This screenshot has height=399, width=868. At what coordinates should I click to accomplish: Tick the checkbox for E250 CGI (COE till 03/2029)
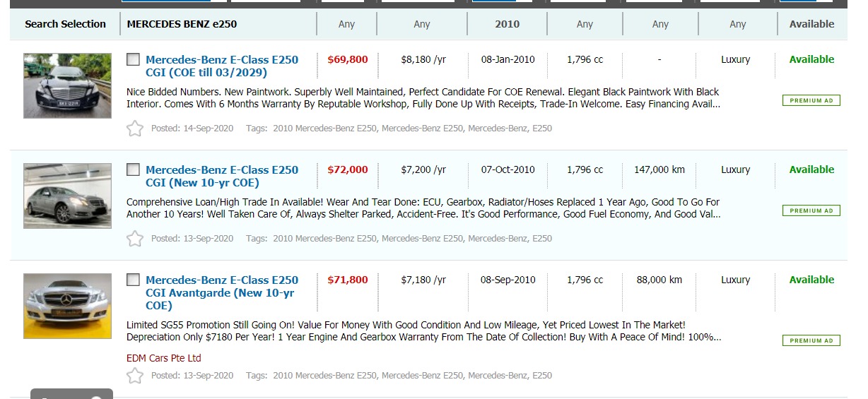[x=133, y=59]
